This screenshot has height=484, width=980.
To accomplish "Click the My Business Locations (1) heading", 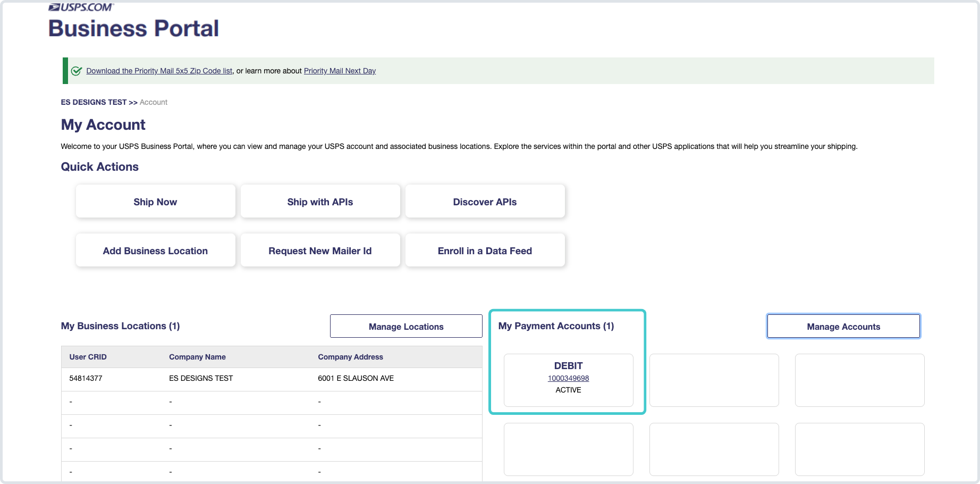I will tap(120, 326).
